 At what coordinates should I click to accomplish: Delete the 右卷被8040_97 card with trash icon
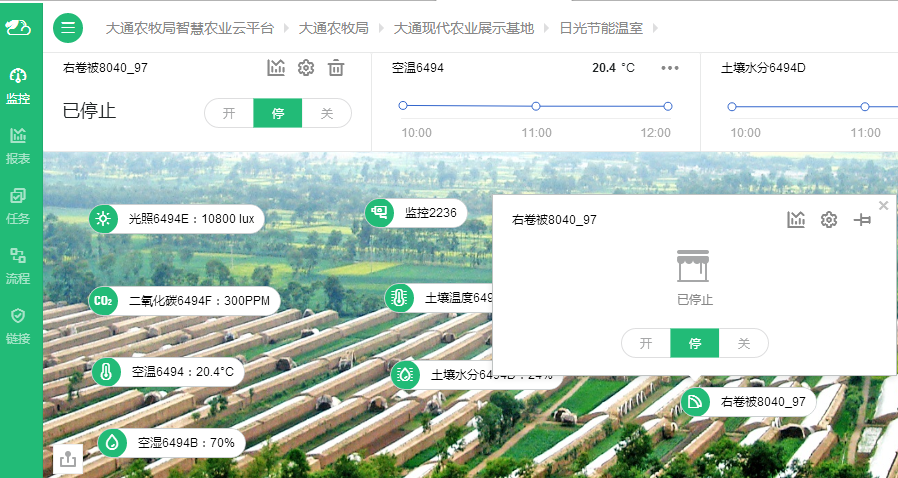click(x=336, y=68)
